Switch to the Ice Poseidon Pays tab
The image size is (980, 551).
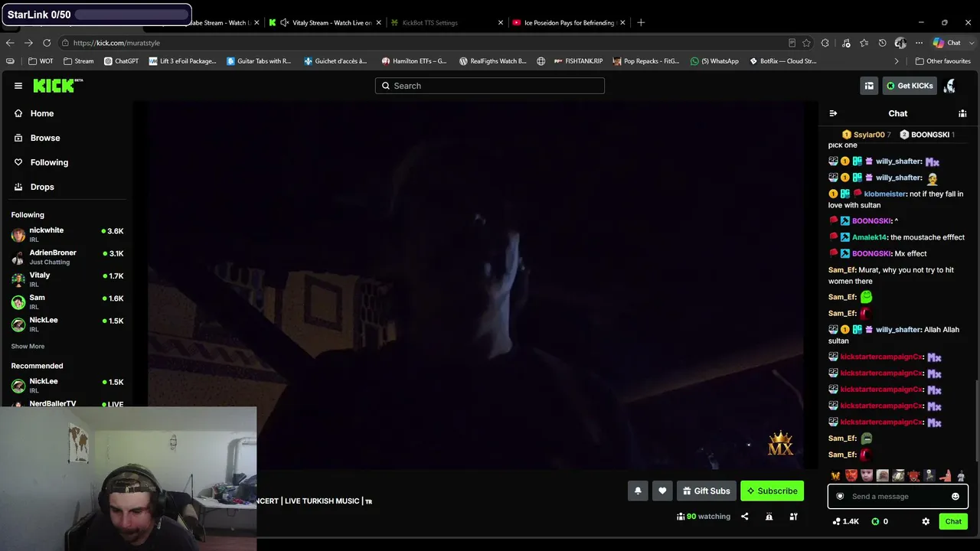[x=568, y=23]
